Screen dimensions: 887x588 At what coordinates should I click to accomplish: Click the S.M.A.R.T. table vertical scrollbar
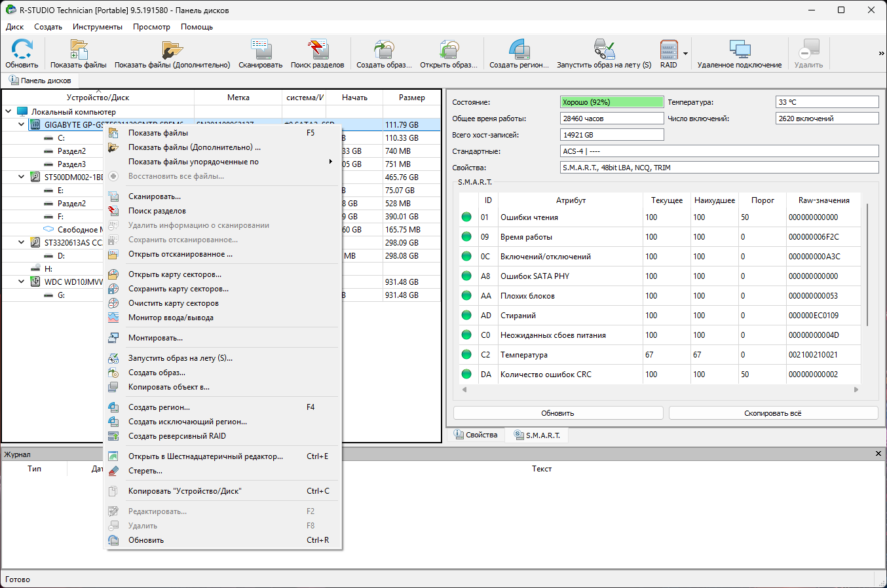(868, 265)
